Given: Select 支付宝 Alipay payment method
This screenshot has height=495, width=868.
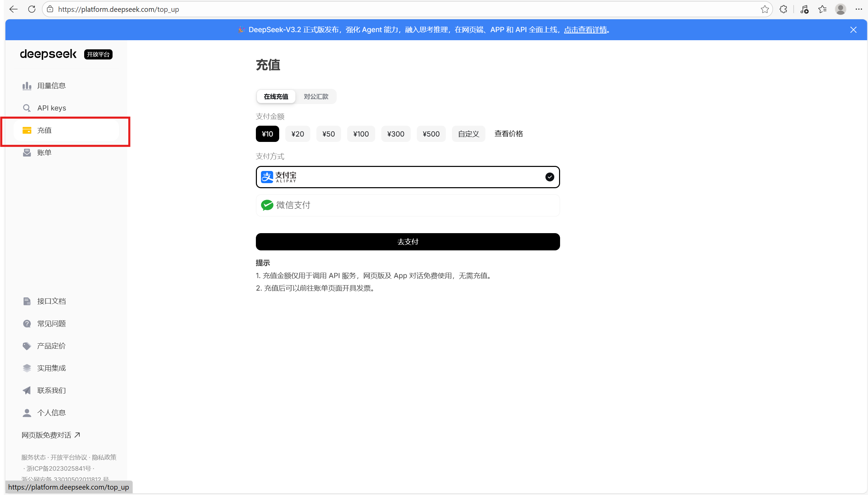Looking at the screenshot, I should 407,177.
